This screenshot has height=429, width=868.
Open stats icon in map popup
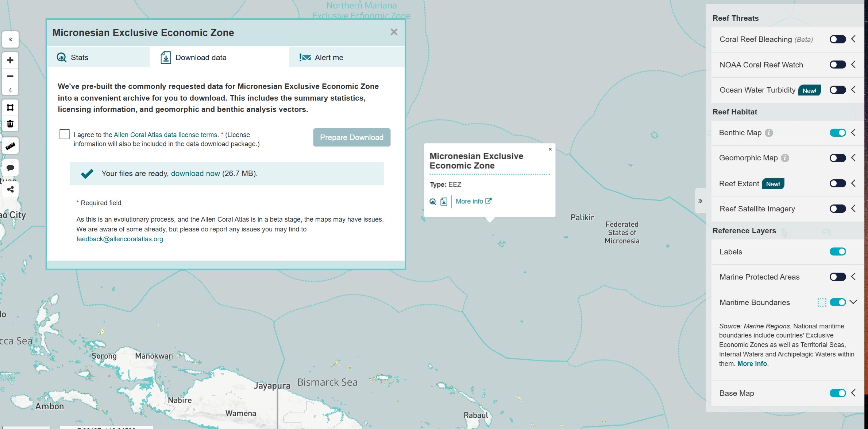coord(433,202)
